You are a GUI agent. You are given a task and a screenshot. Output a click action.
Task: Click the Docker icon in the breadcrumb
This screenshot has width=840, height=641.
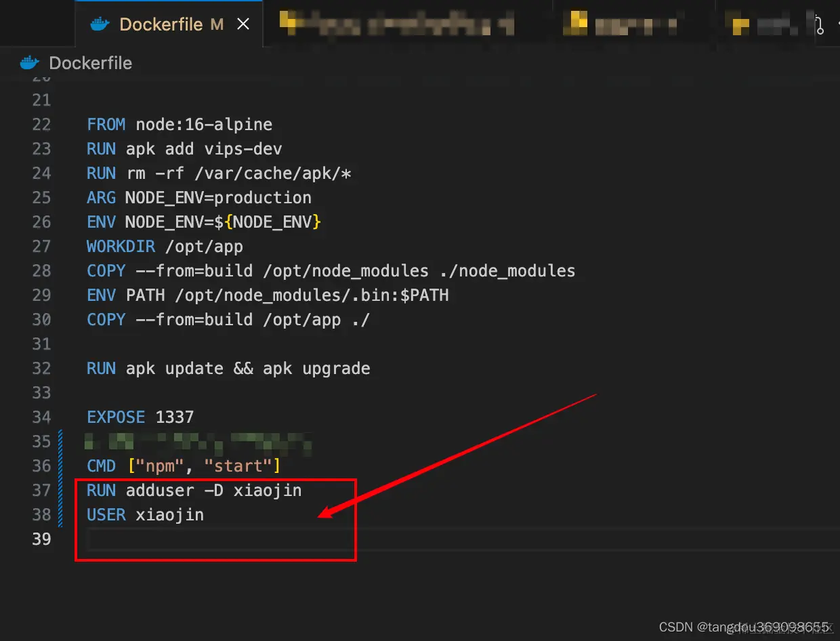tap(30, 63)
